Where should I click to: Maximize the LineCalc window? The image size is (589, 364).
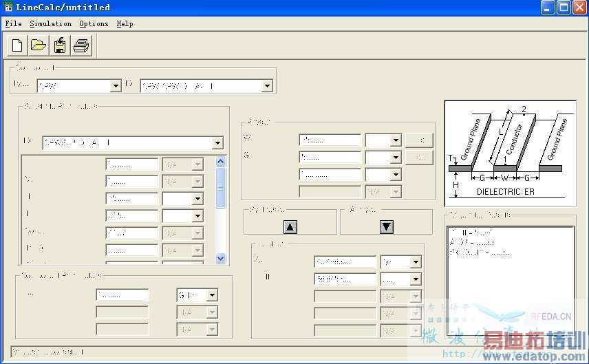coord(564,8)
